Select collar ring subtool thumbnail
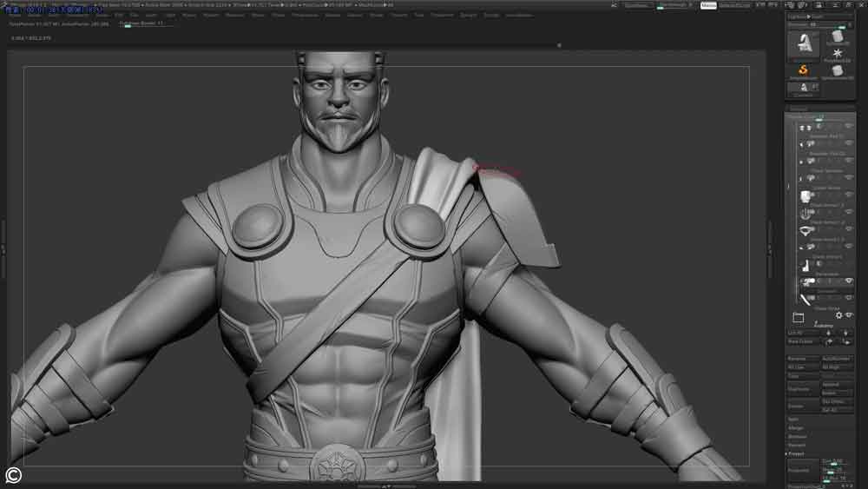Viewport: 868px width, 489px height. tap(806, 230)
